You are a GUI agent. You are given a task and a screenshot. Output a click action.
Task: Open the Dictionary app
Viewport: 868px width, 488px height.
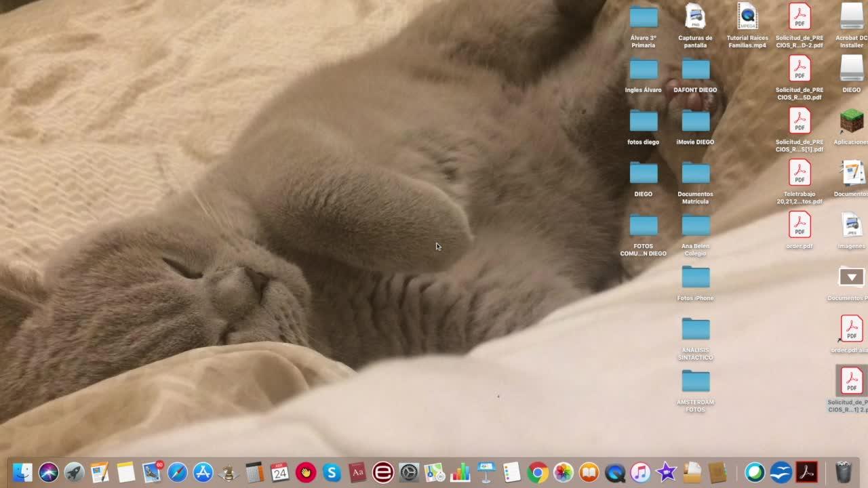pos(357,472)
